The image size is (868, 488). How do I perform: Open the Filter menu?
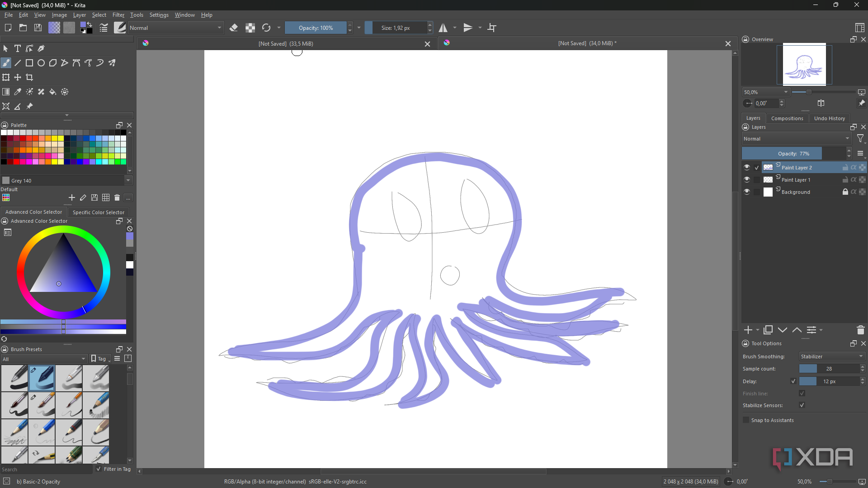pyautogui.click(x=118, y=15)
